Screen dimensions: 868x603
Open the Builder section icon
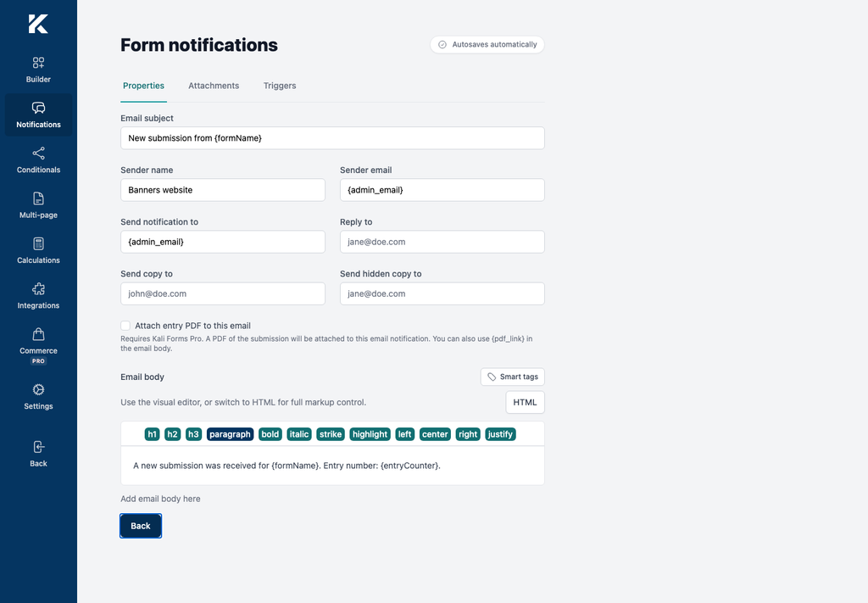coord(38,63)
